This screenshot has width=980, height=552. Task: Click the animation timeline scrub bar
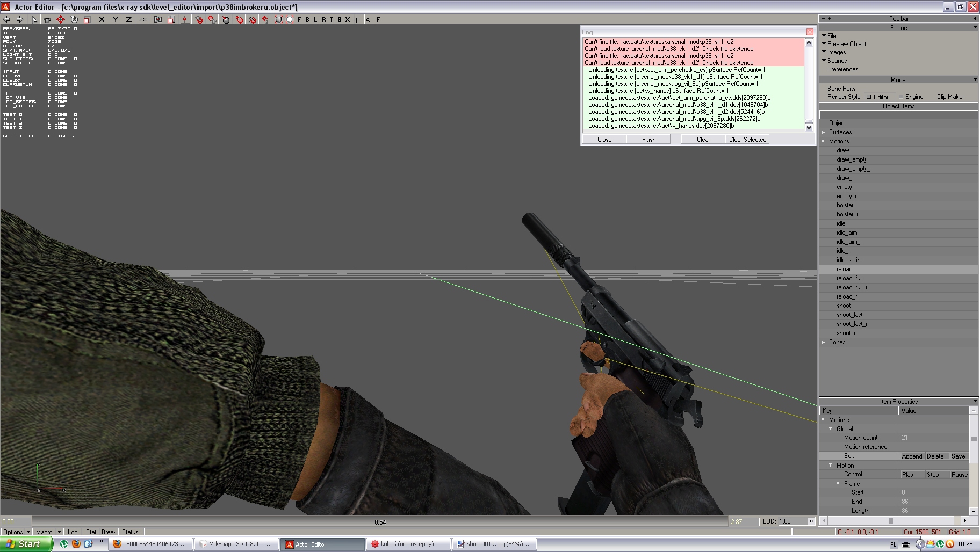point(379,521)
